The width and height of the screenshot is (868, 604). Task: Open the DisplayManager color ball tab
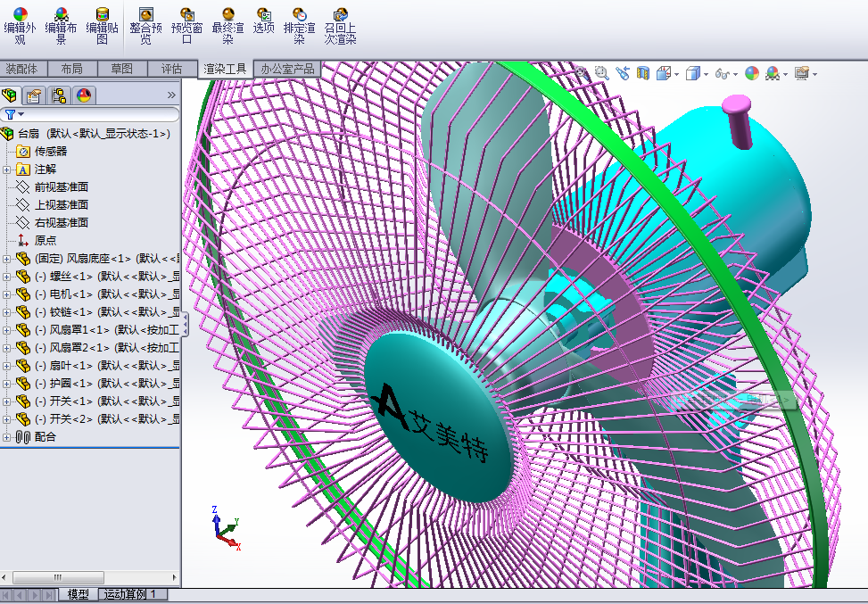point(84,95)
